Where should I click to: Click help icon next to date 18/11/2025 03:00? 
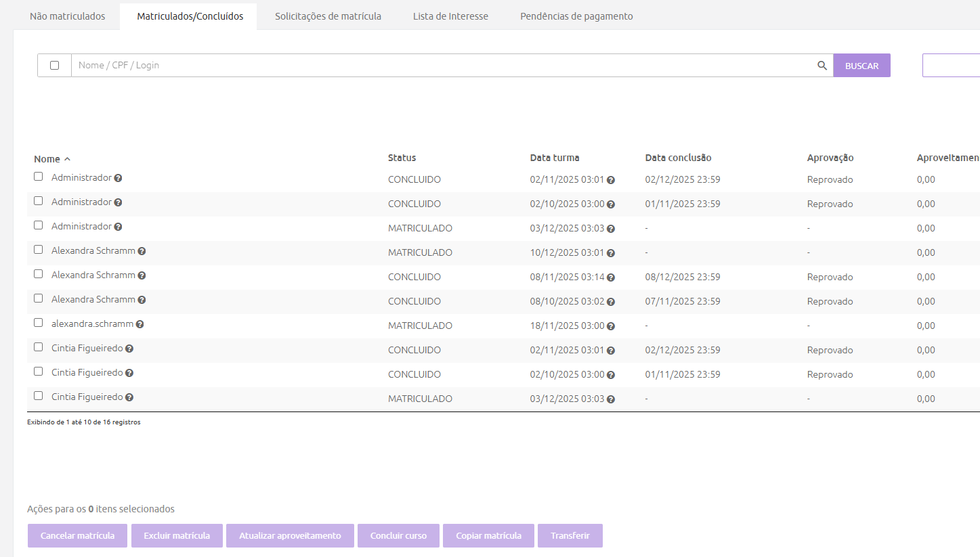[611, 326]
